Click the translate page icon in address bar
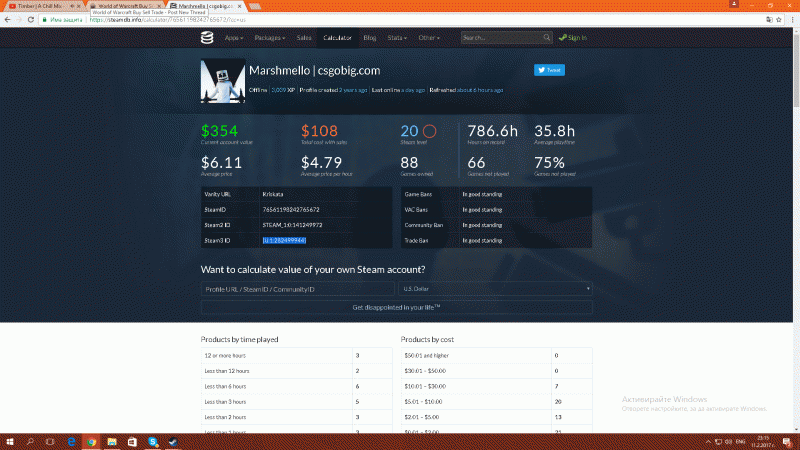The height and width of the screenshot is (450, 800). pyautogui.click(x=769, y=20)
